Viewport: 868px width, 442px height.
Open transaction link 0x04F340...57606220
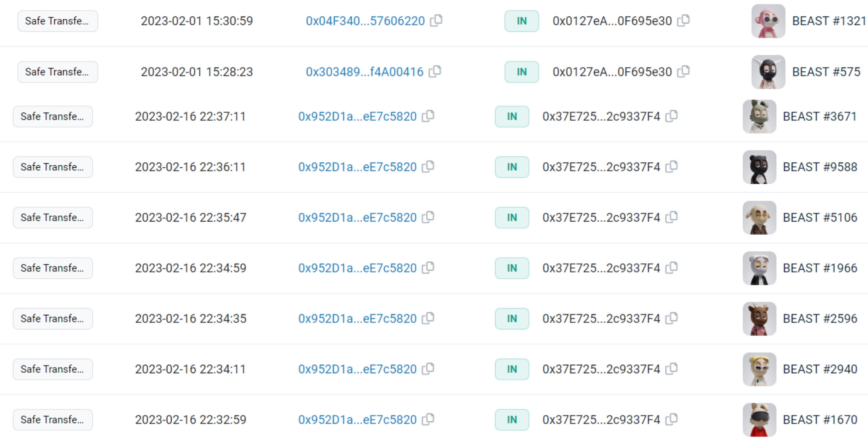[365, 21]
